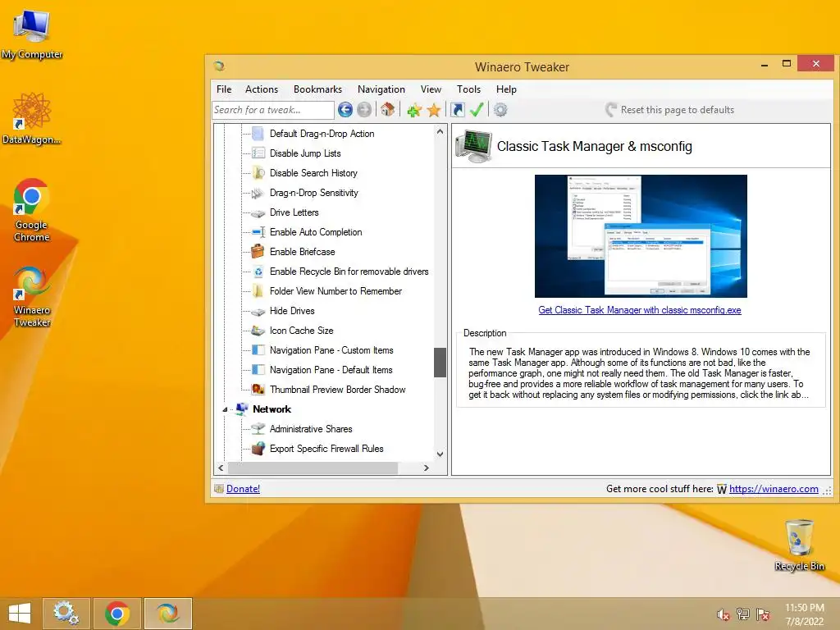Open bookmarks via the gold star icon
The width and height of the screenshot is (840, 630).
tap(434, 111)
